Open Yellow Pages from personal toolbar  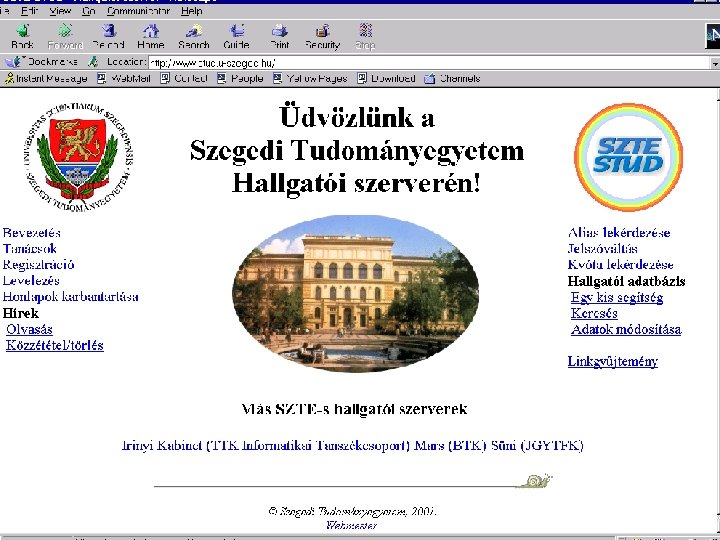tap(310, 79)
